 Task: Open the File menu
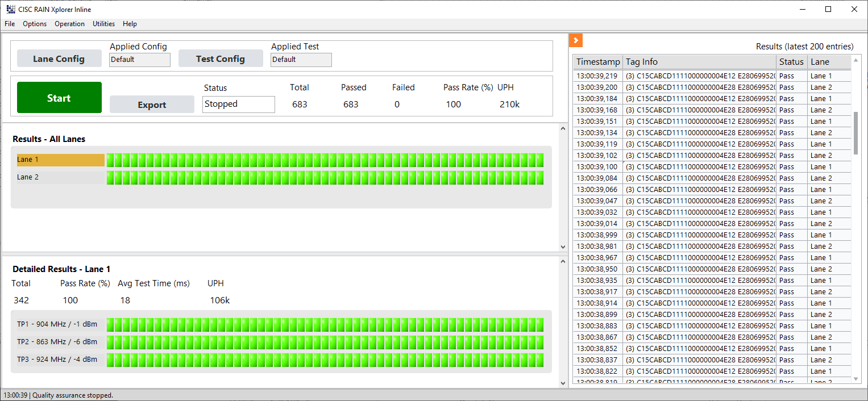click(10, 24)
